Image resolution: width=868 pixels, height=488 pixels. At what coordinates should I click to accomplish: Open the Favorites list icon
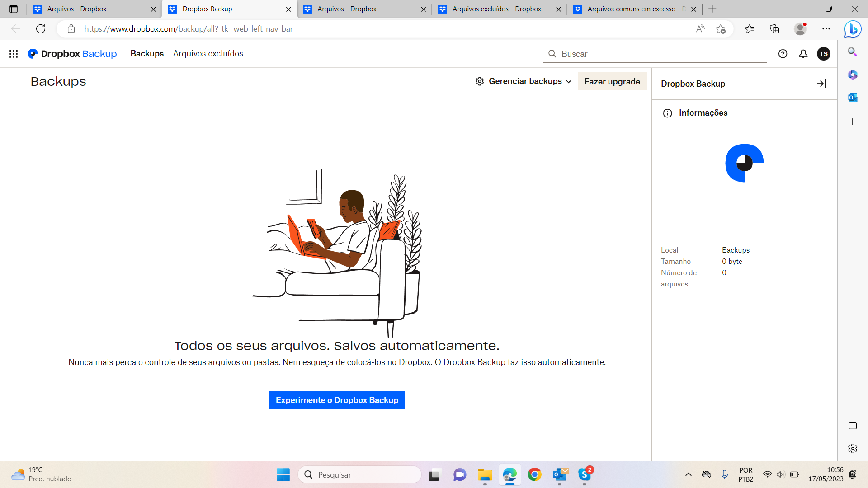pyautogui.click(x=750, y=29)
